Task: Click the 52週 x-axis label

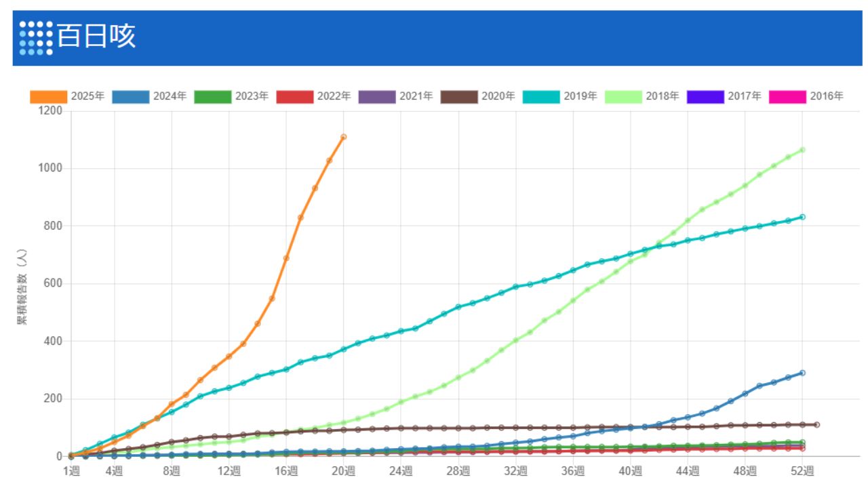Action: pyautogui.click(x=802, y=470)
